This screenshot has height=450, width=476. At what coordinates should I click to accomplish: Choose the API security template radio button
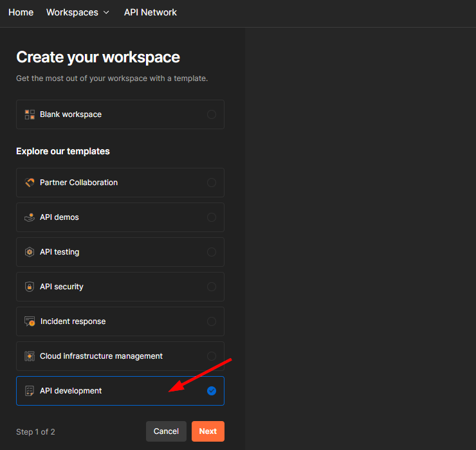point(212,287)
